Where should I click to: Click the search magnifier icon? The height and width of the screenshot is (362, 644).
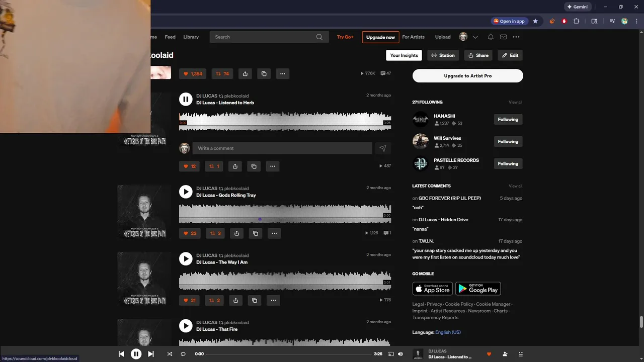(x=319, y=37)
